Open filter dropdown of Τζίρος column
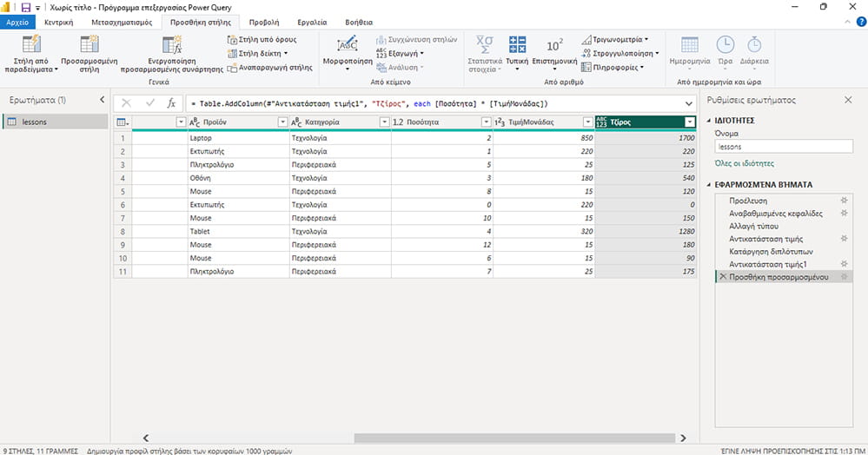 point(690,122)
